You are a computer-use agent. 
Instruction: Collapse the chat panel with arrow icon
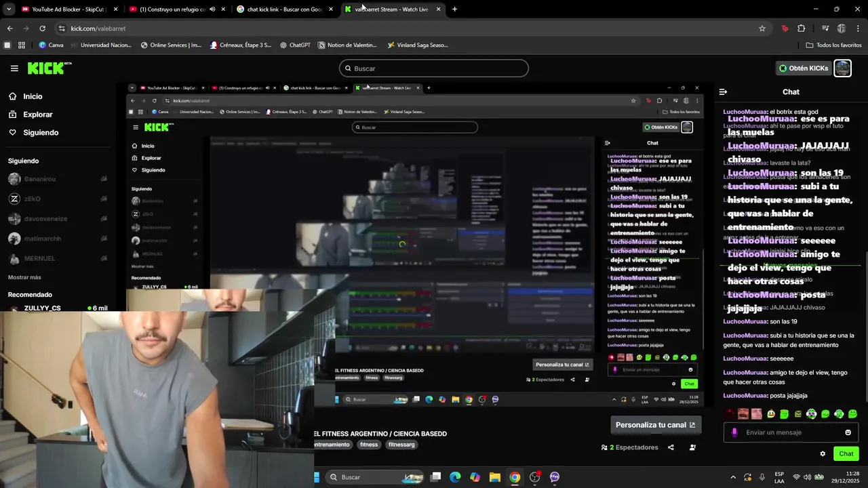click(723, 91)
